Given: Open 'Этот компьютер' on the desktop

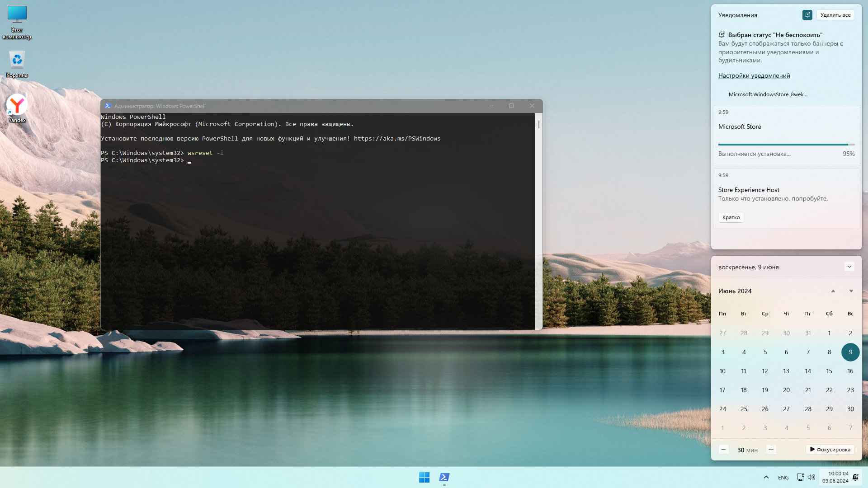Looking at the screenshot, I should click(17, 18).
